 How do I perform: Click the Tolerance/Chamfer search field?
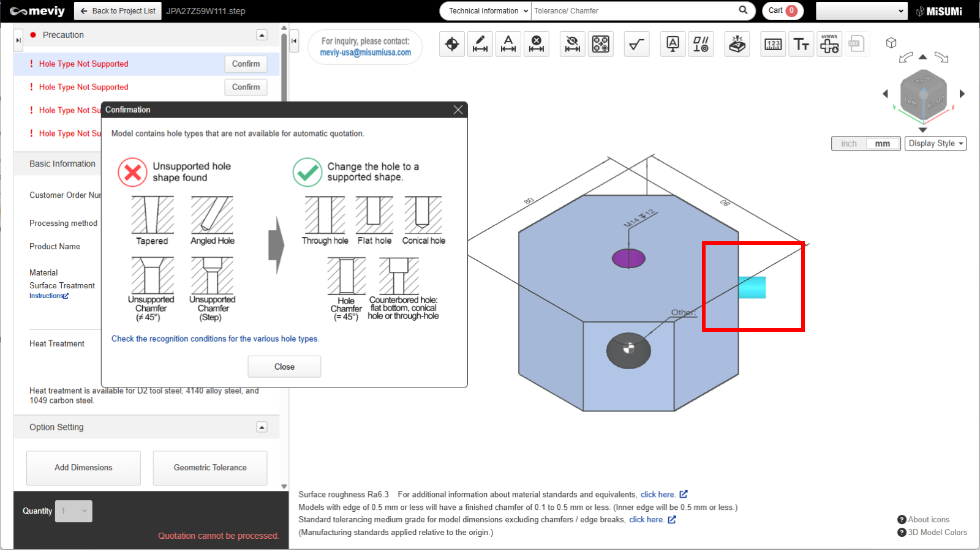point(634,11)
